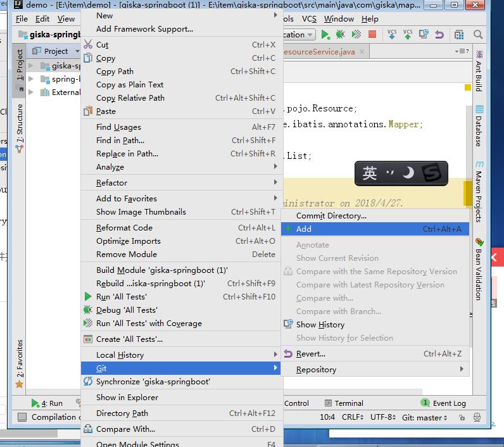
Task: Click the Revert toolbar icon
Action: [x=439, y=34]
